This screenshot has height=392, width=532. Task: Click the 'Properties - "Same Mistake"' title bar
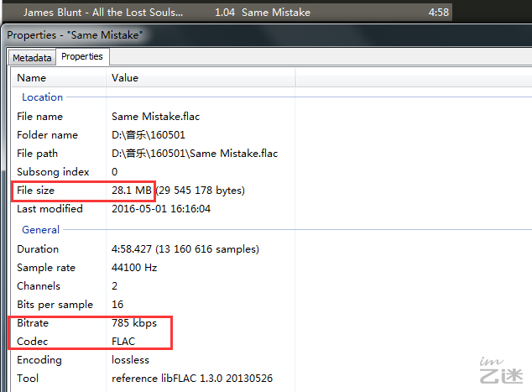[268, 35]
